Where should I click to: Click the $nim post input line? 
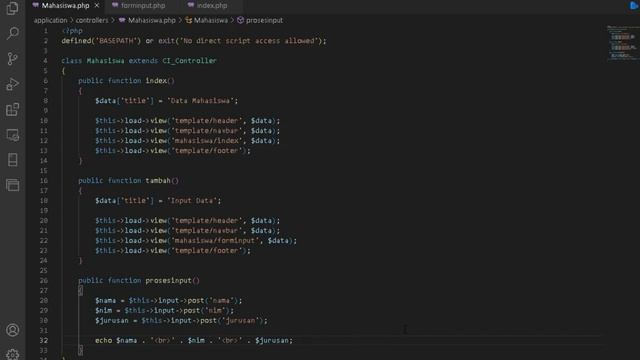pos(164,311)
